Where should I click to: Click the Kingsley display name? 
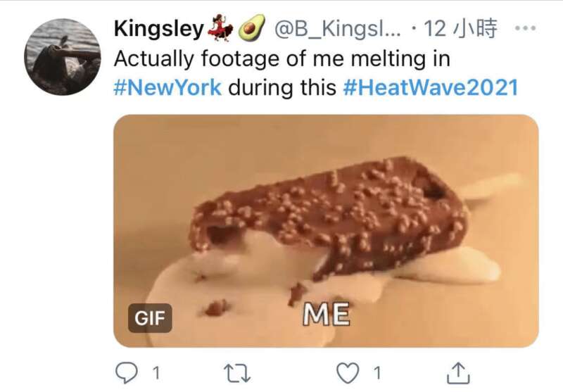coord(158,30)
